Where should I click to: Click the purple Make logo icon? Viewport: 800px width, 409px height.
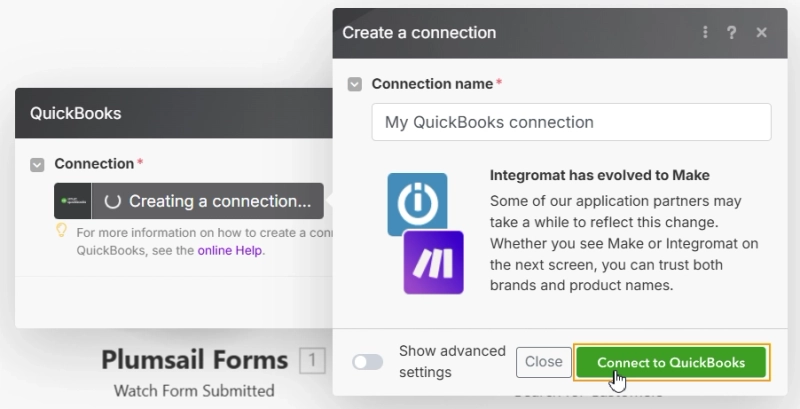click(434, 263)
